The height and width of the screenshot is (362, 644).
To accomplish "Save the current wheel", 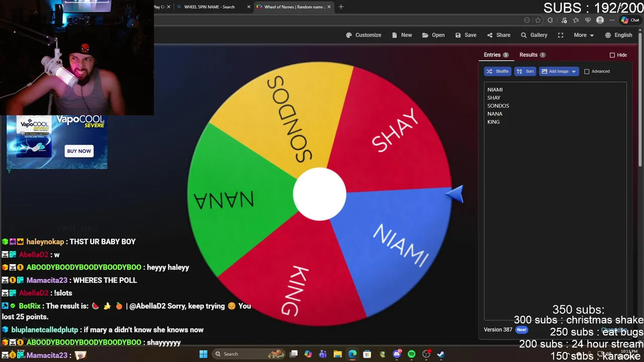I will pyautogui.click(x=465, y=35).
